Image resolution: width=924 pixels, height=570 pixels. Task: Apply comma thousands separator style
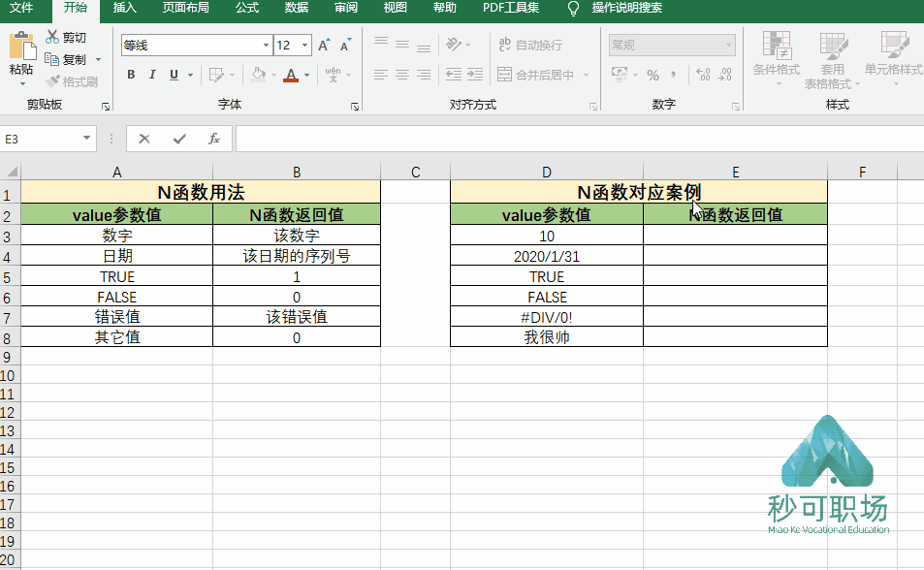(x=673, y=75)
